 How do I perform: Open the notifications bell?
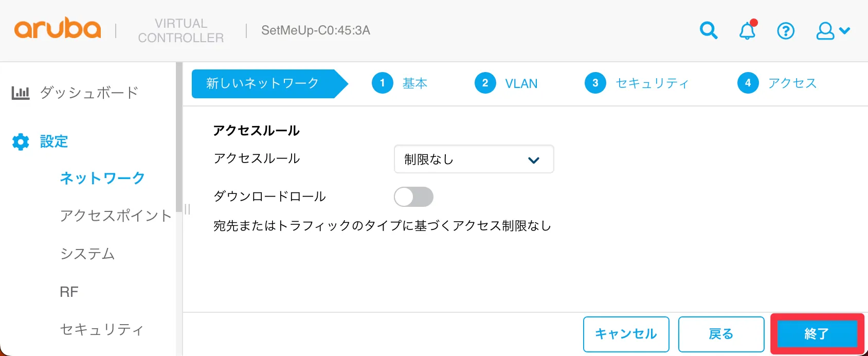(x=747, y=31)
